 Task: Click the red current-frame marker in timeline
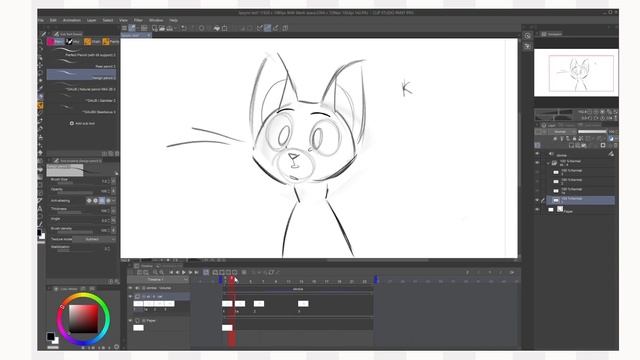coord(231,279)
